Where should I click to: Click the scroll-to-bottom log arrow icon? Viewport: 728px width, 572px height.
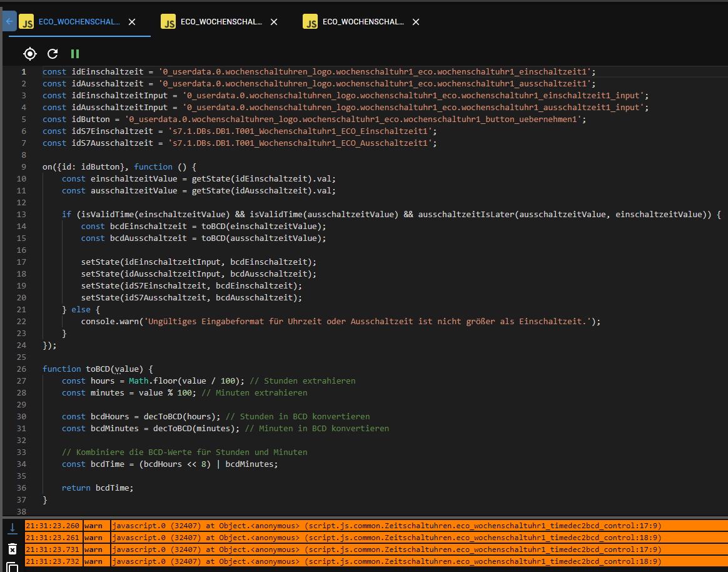pos(12,528)
